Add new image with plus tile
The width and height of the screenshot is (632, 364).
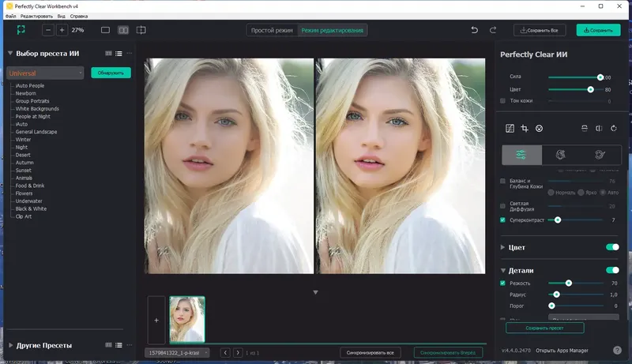click(156, 320)
